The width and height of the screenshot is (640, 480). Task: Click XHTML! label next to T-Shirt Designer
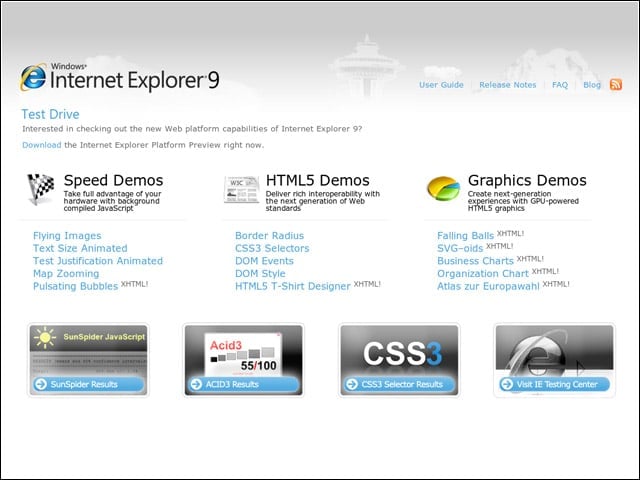[x=367, y=284]
